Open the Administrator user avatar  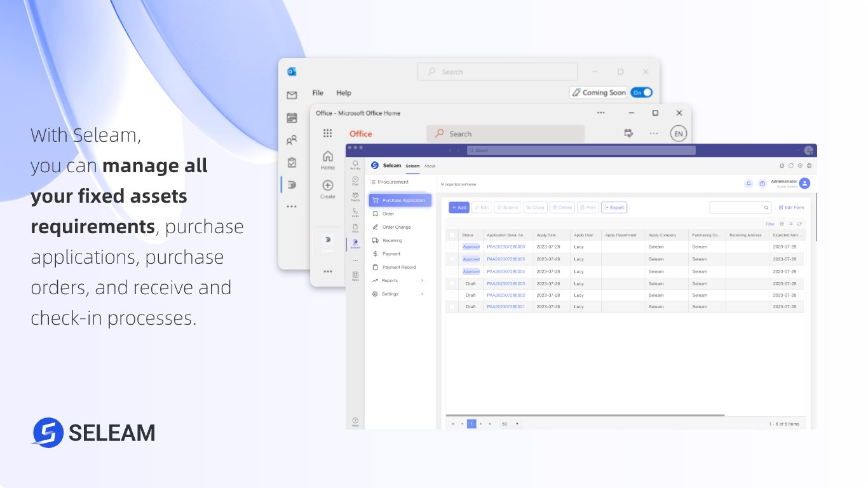coord(804,183)
